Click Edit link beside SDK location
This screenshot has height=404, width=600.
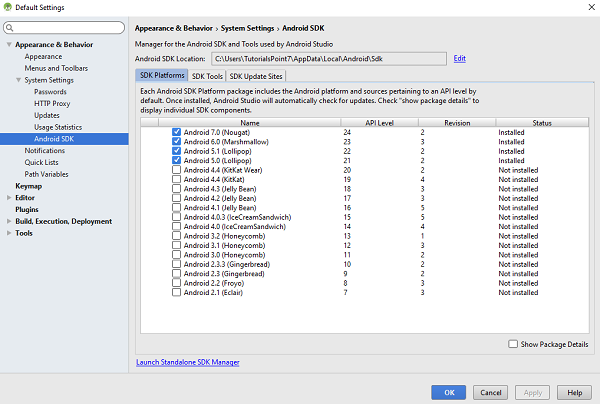pyautogui.click(x=459, y=59)
